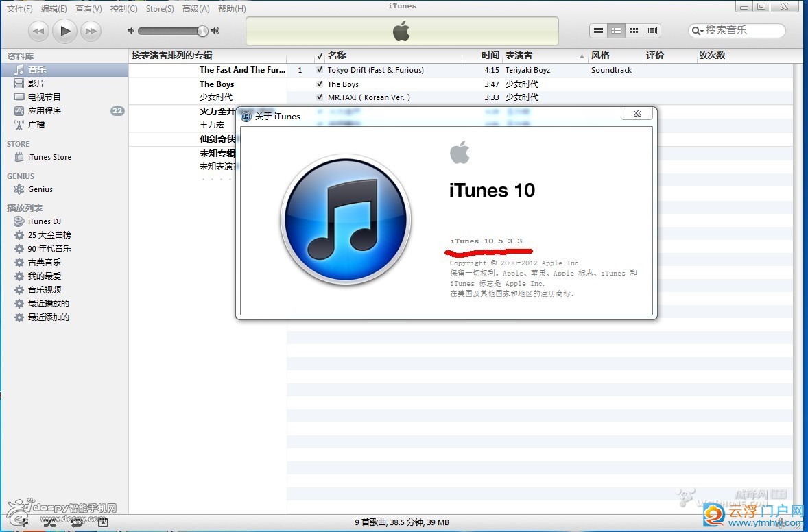Click Teriyaki Boyz artist cell
The width and height of the screenshot is (808, 532).
click(x=527, y=70)
